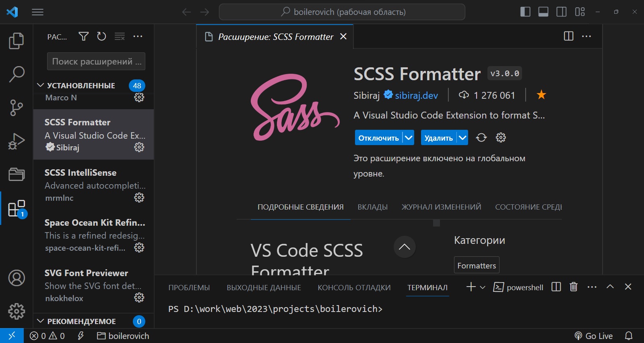Select SCSS IntelliSense extension in list
The image size is (644, 343).
[x=93, y=185]
